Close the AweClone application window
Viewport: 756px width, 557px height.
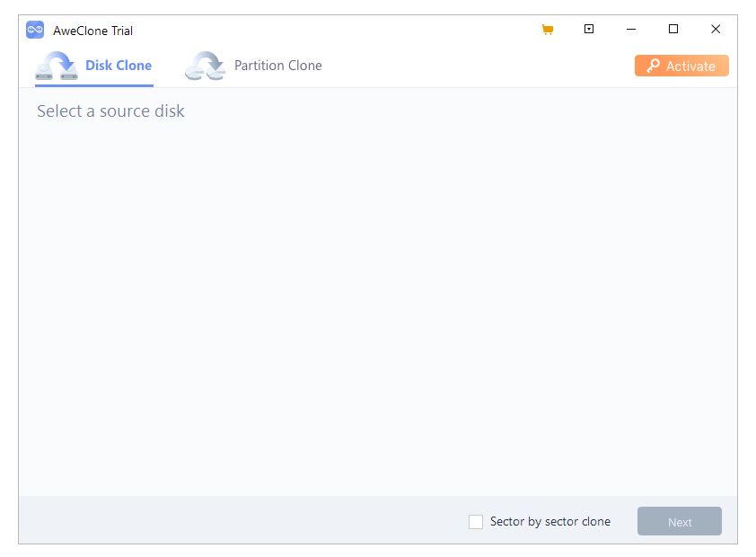(x=715, y=29)
